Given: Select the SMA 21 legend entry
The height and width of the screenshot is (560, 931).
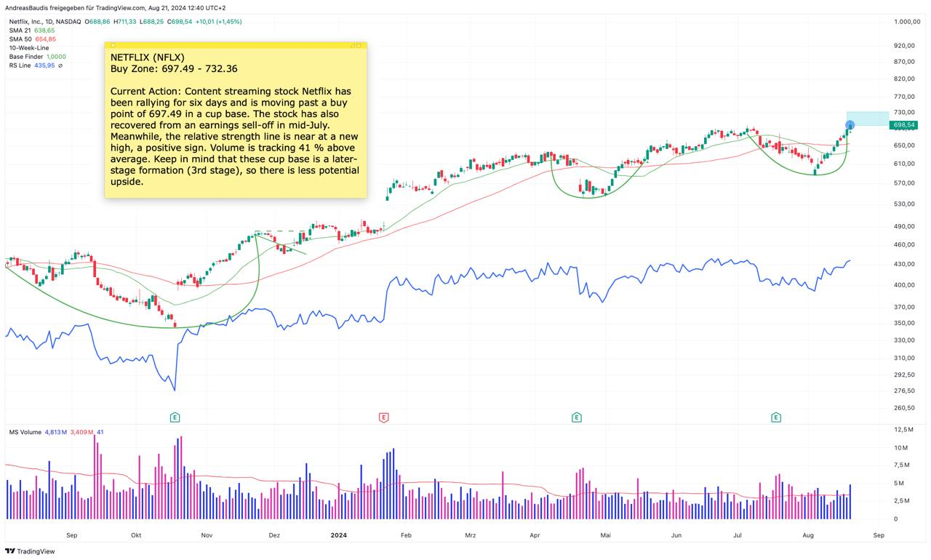Looking at the screenshot, I should [19, 31].
